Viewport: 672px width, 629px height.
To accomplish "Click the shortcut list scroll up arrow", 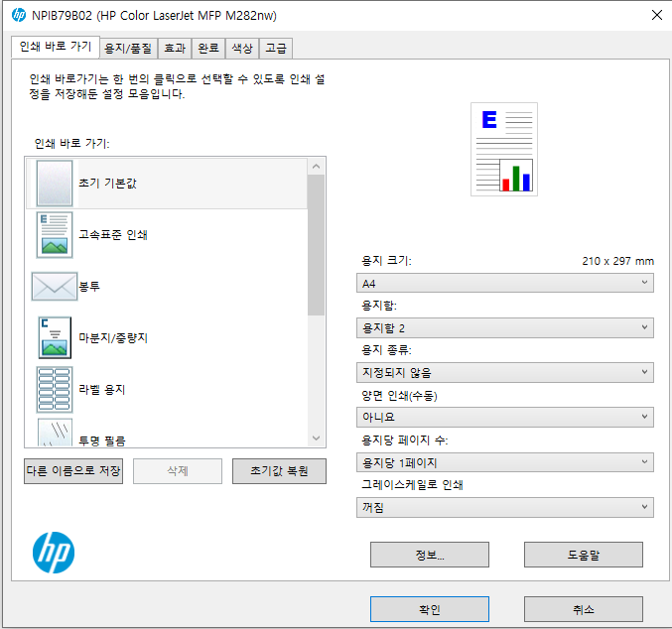I will [x=317, y=167].
